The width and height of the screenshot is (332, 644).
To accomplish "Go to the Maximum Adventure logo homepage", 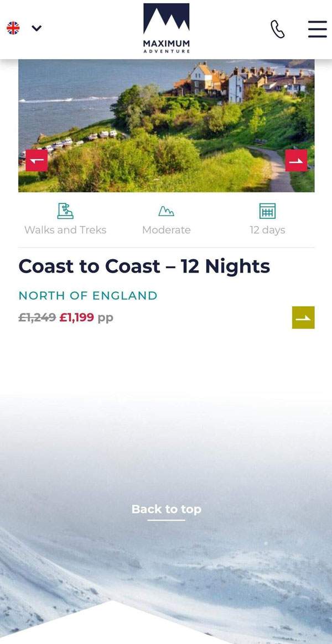I will click(x=166, y=28).
